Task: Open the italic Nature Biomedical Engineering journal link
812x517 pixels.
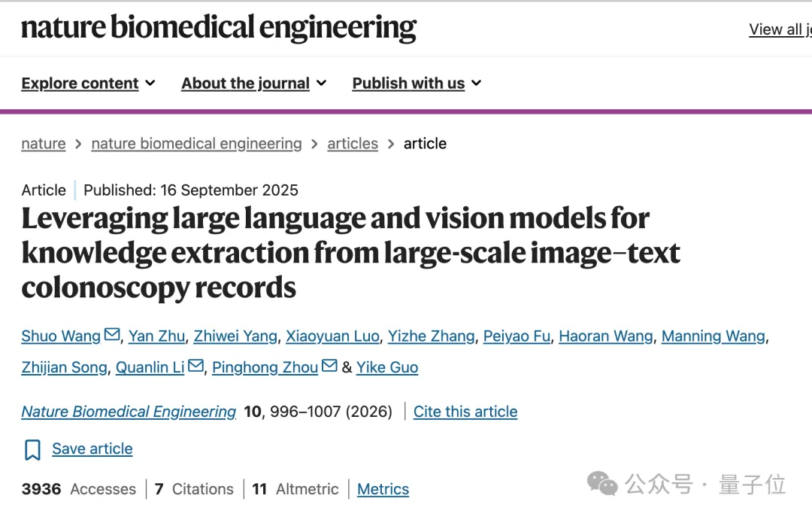Action: click(129, 412)
